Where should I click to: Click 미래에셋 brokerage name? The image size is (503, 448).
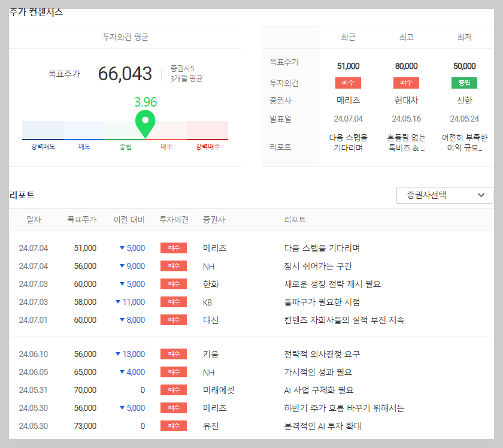click(x=219, y=390)
